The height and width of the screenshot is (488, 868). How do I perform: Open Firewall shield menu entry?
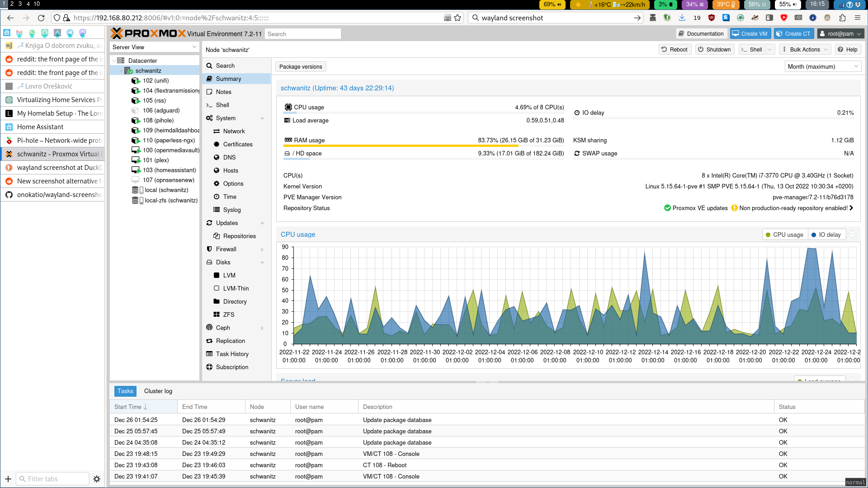[x=226, y=249]
